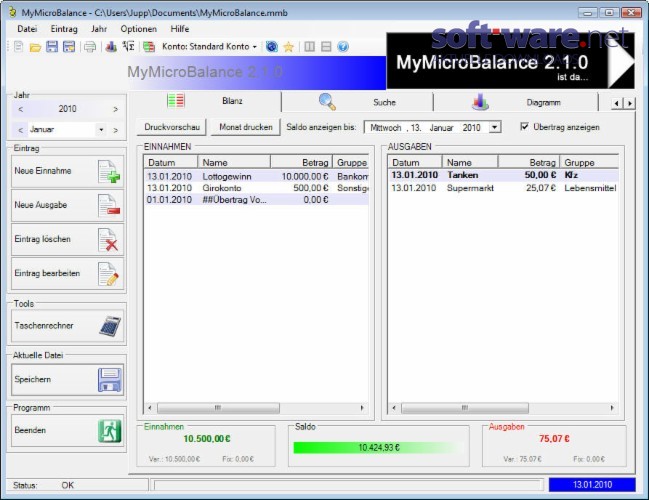Viewport: 649px width, 500px height.
Task: Open the Januar month dropdown
Action: (x=101, y=130)
